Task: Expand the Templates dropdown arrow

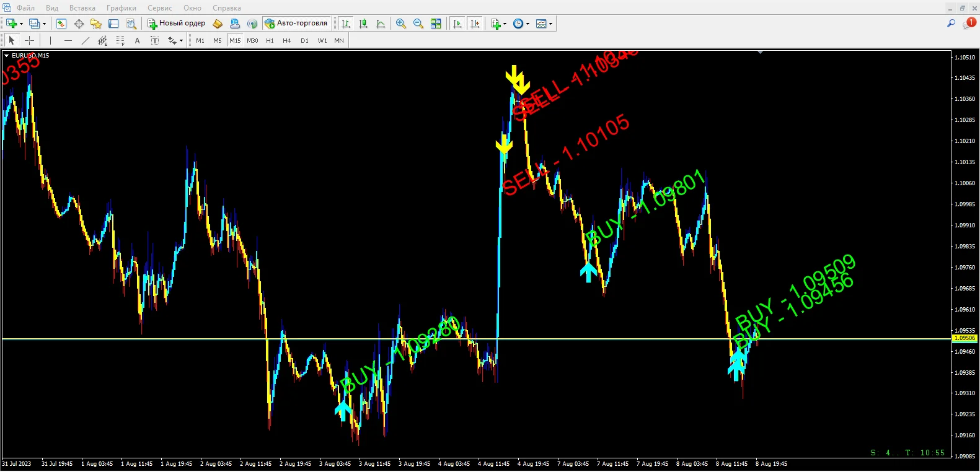Action: [x=550, y=24]
